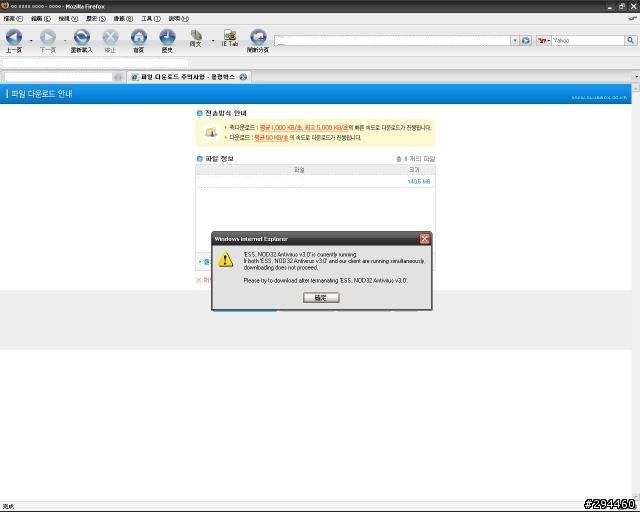Click the Windows Internet Explorer dialog title
This screenshot has height=512, width=640.
251,239
